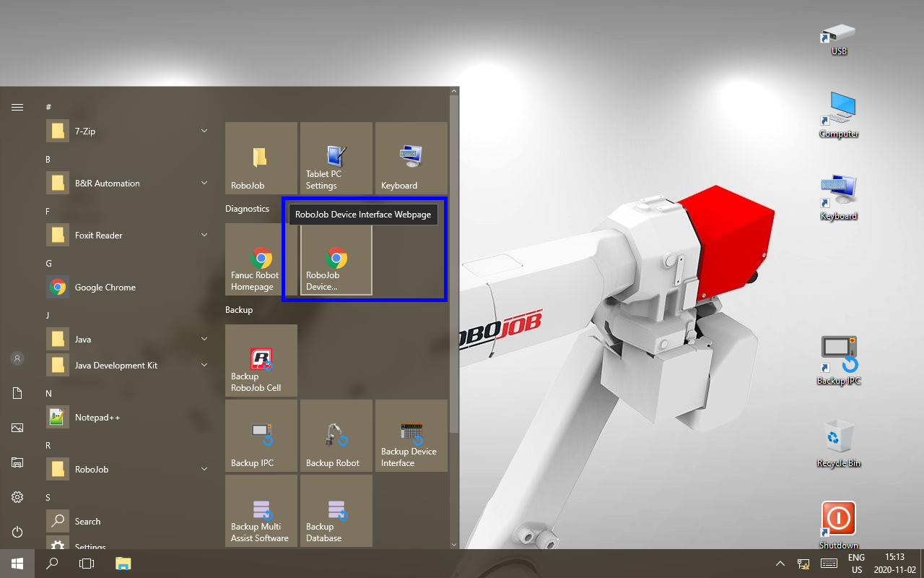The image size is (924, 578).
Task: Launch Google Chrome from app list
Action: click(x=128, y=288)
